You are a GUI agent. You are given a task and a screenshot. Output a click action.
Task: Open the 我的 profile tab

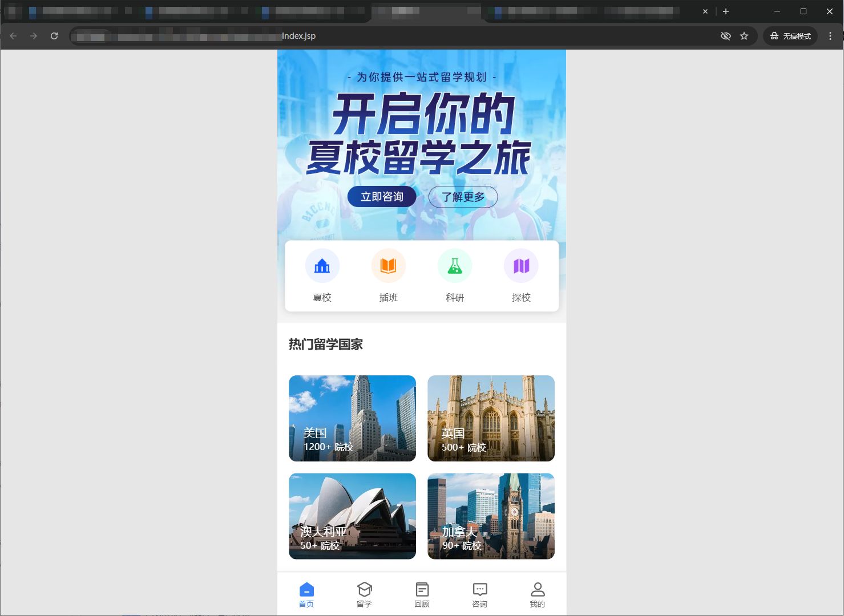(537, 594)
